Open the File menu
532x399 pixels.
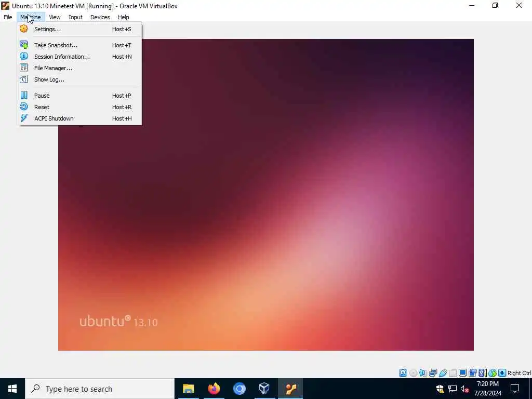point(8,17)
